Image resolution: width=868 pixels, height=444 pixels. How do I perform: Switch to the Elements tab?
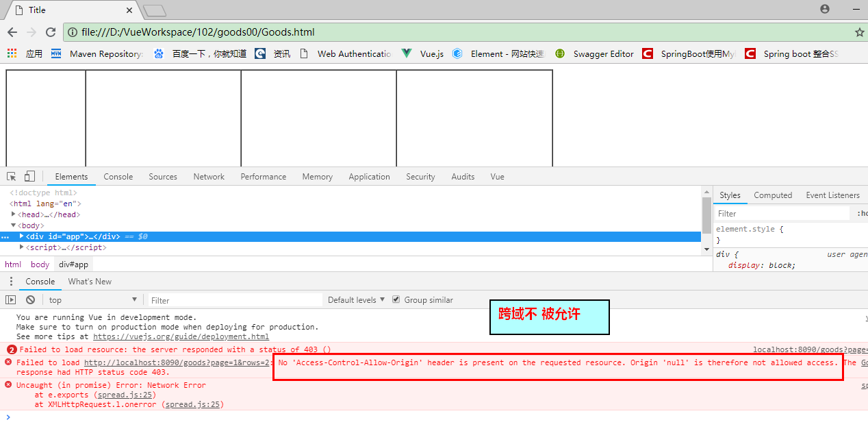[71, 176]
